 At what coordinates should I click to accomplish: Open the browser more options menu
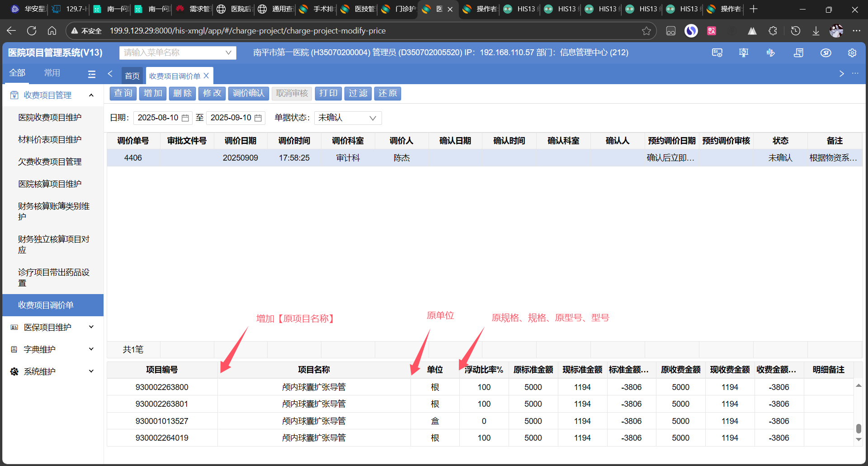click(856, 31)
